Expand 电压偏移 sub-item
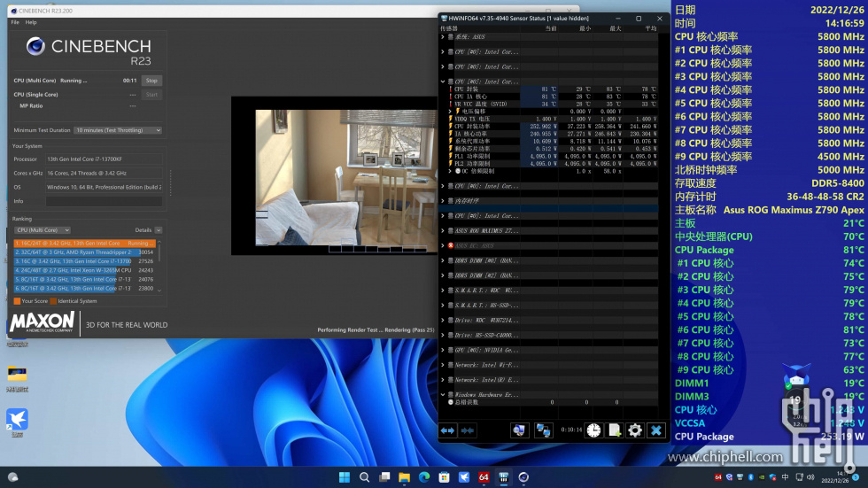Viewport: 868px width, 488px height. coord(450,112)
